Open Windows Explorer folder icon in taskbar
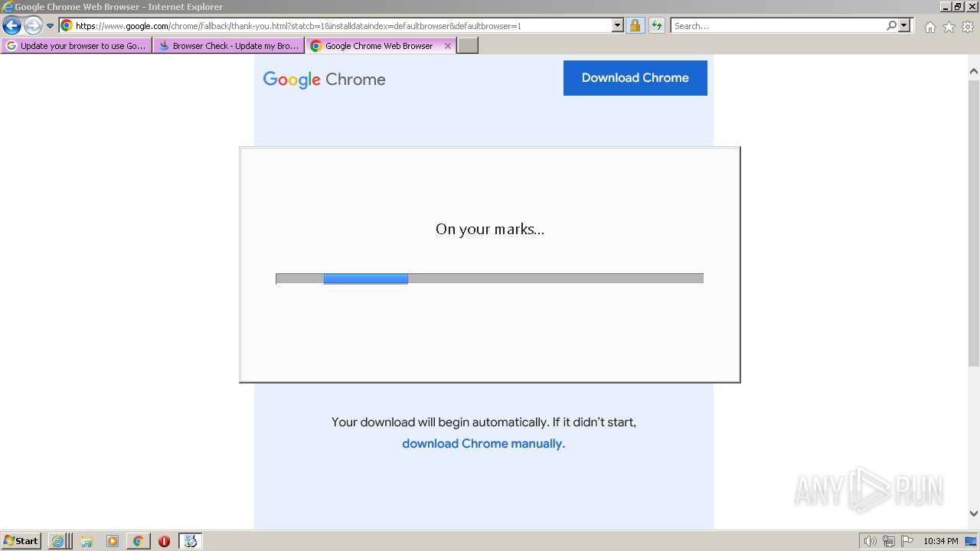 click(87, 541)
